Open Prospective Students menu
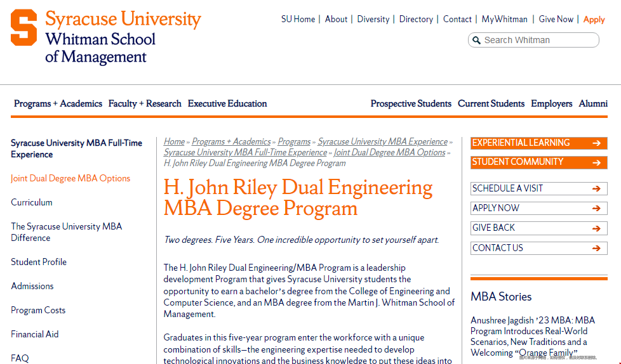 tap(411, 103)
